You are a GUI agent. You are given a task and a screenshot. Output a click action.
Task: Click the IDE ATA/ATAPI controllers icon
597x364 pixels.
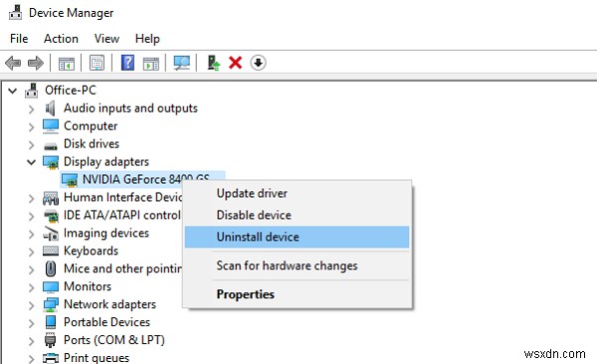click(51, 216)
